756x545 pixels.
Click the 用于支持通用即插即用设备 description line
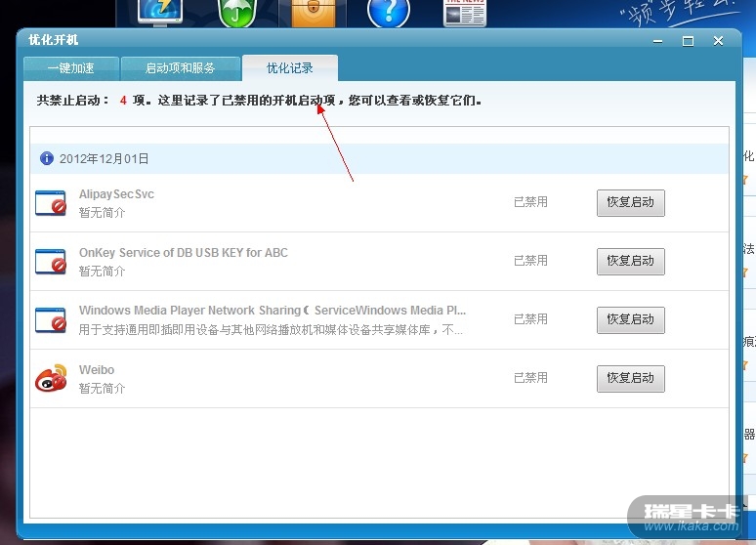[271, 330]
